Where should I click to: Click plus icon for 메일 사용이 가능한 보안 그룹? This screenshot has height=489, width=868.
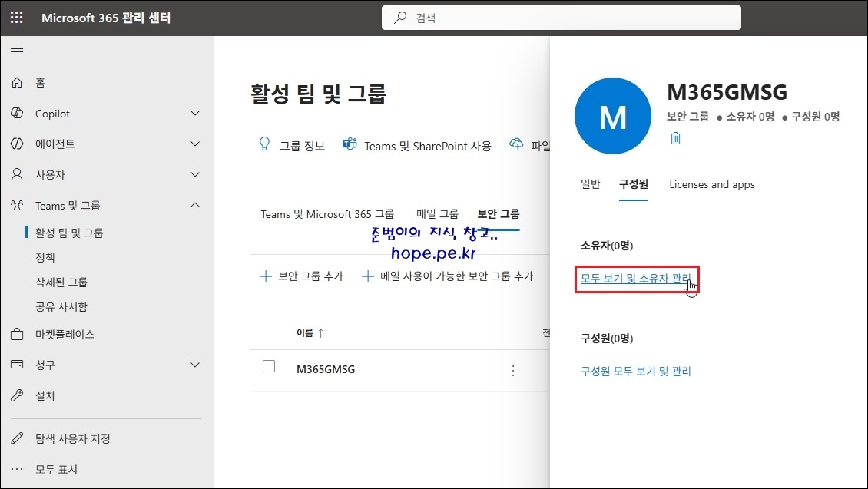click(368, 276)
